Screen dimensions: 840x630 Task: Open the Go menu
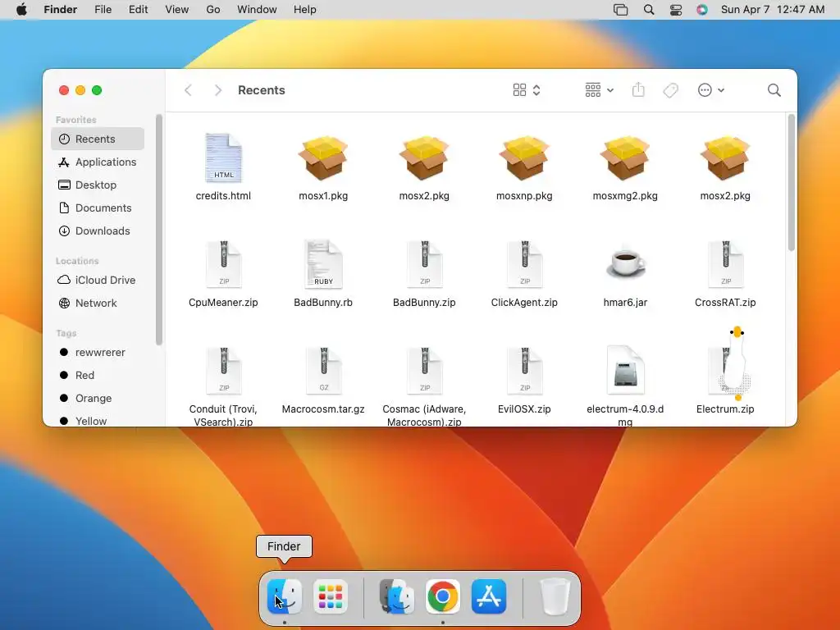(x=213, y=10)
